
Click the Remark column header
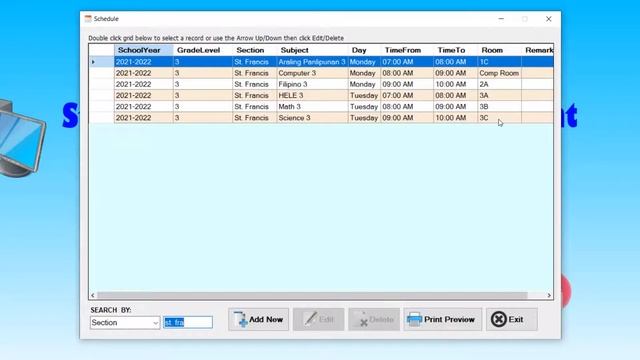click(x=537, y=50)
